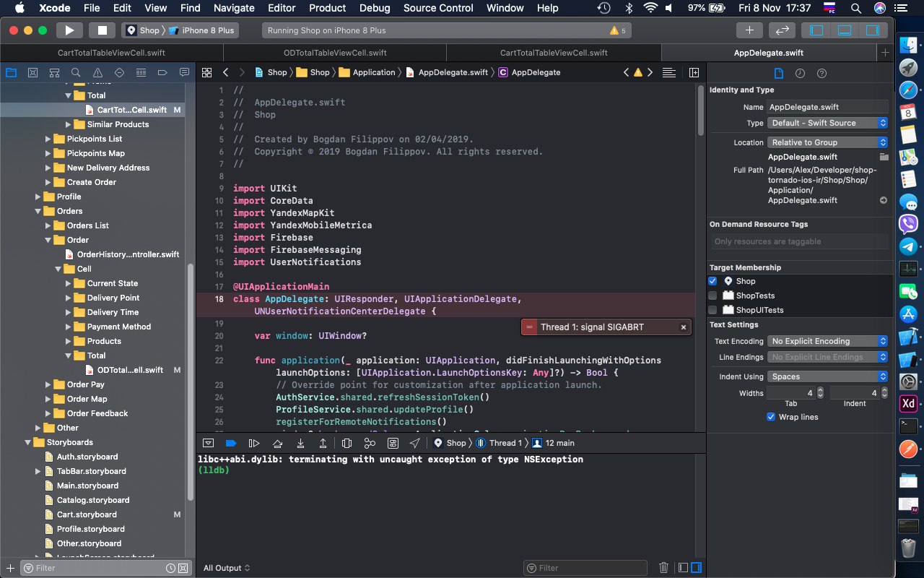Toggle Shop target membership checkbox
Image resolution: width=924 pixels, height=578 pixels.
(x=712, y=281)
